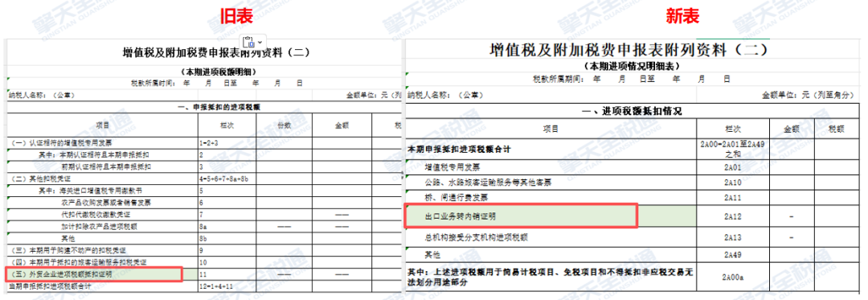Click the 栏次 column header in new table
The height and width of the screenshot is (300, 868).
734,129
